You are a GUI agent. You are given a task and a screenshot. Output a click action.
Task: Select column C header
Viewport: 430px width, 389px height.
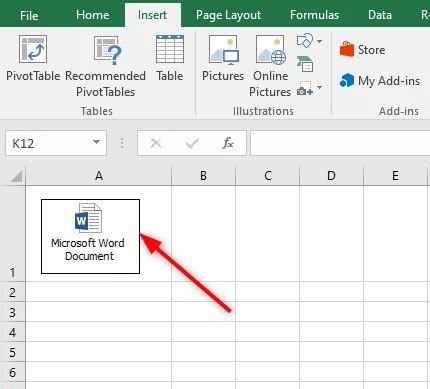pos(268,176)
